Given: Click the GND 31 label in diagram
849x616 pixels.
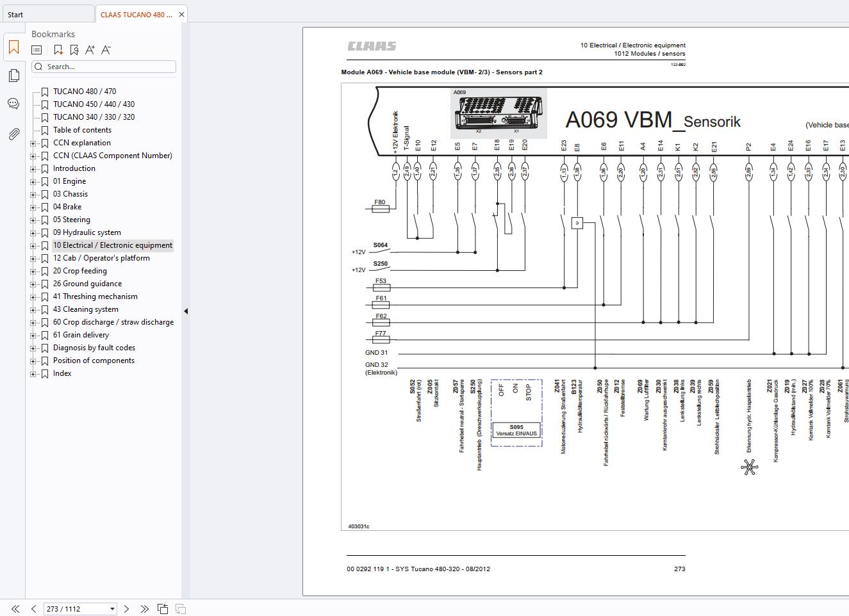Looking at the screenshot, I should click(x=376, y=353).
